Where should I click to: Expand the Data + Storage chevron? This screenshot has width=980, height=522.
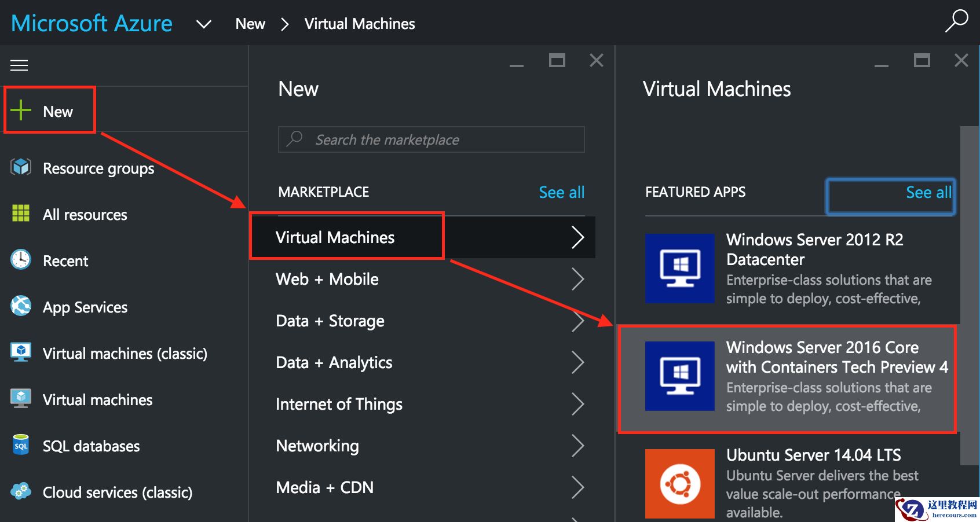(577, 321)
